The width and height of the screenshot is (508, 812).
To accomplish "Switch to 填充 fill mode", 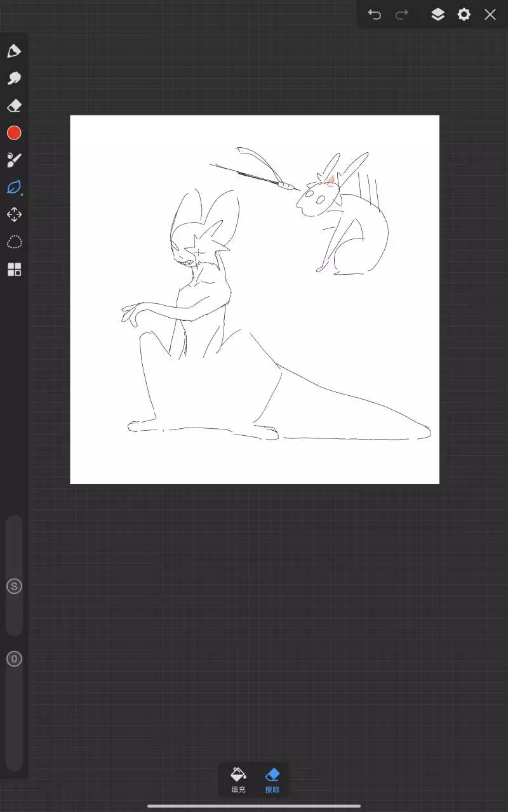I will [238, 780].
